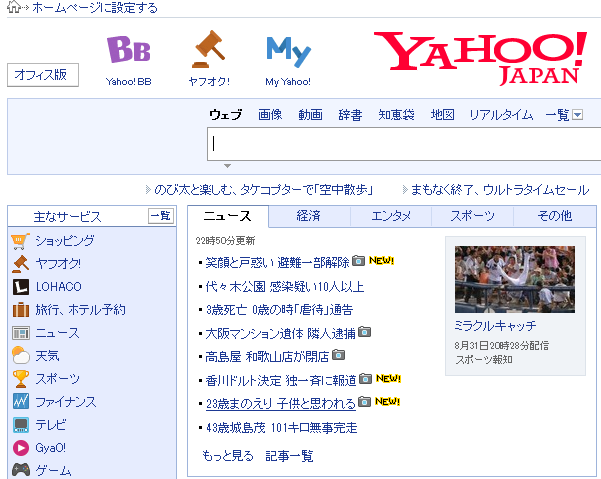Open the のび太と楽しむ promo link

tap(263, 190)
